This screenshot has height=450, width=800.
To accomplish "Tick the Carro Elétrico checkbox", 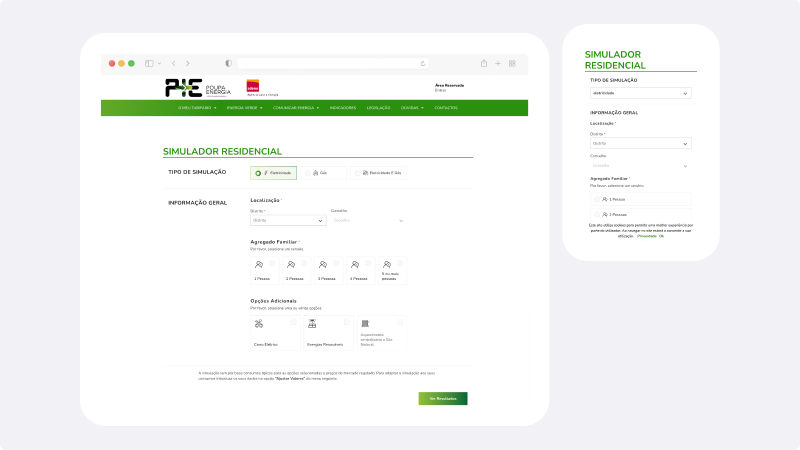I will coord(293,321).
